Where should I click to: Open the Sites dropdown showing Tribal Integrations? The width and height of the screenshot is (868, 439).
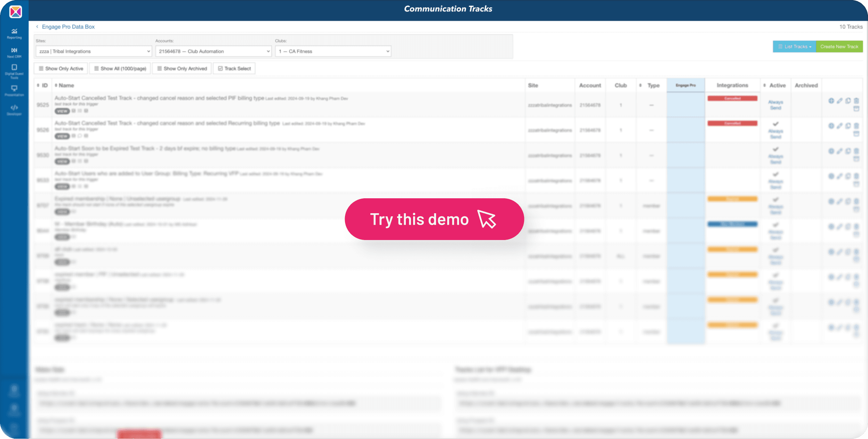(x=94, y=51)
